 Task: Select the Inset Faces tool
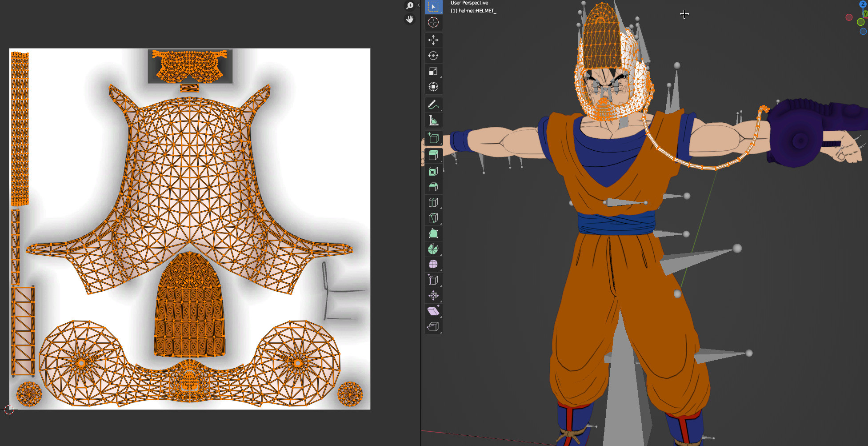pos(433,170)
